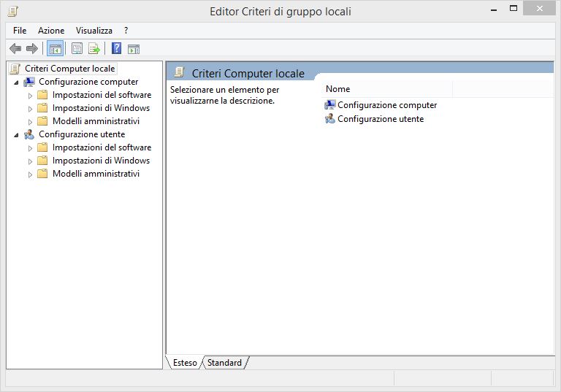Open the ? help menu
561x392 pixels.
point(126,31)
